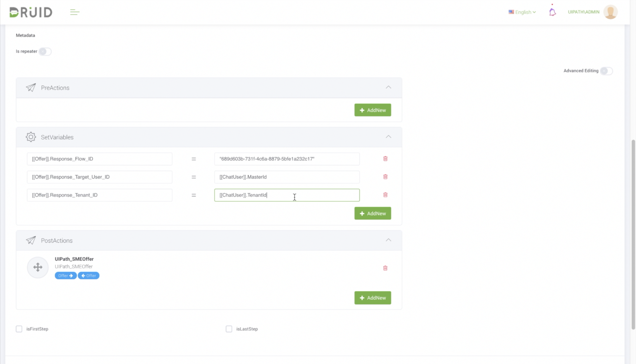Image resolution: width=636 pixels, height=364 pixels.
Task: Open the English language dropdown
Action: point(522,12)
